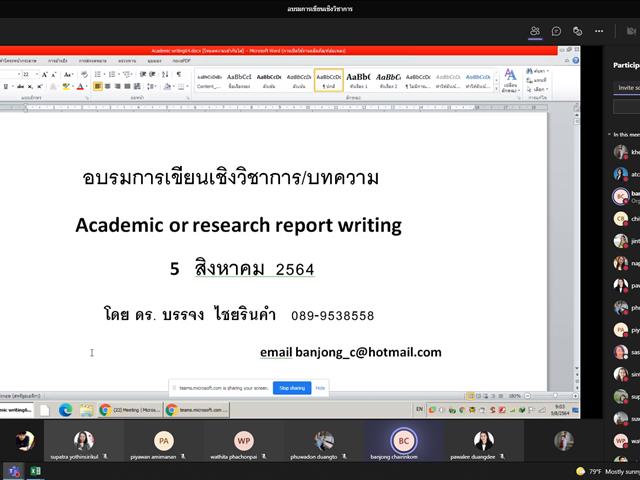Click Replace in the Editing group

537,80
